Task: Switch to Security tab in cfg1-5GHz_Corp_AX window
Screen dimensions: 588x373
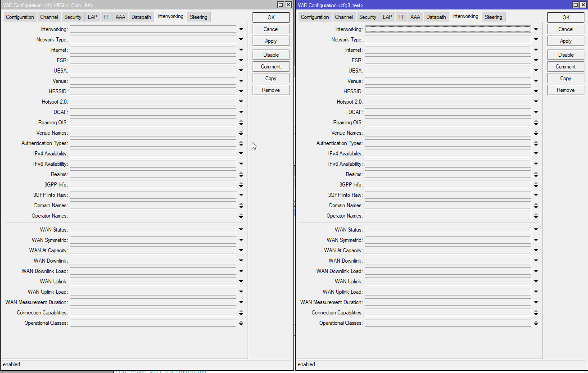Action: (x=72, y=17)
